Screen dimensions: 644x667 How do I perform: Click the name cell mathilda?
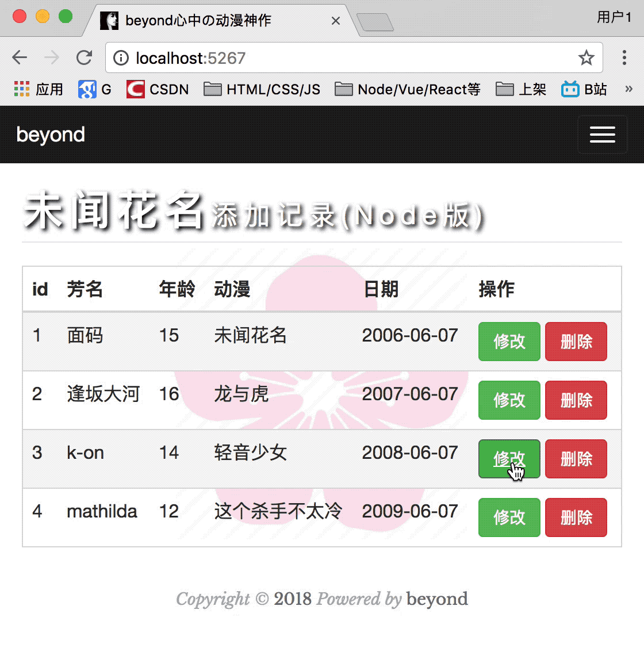102,511
